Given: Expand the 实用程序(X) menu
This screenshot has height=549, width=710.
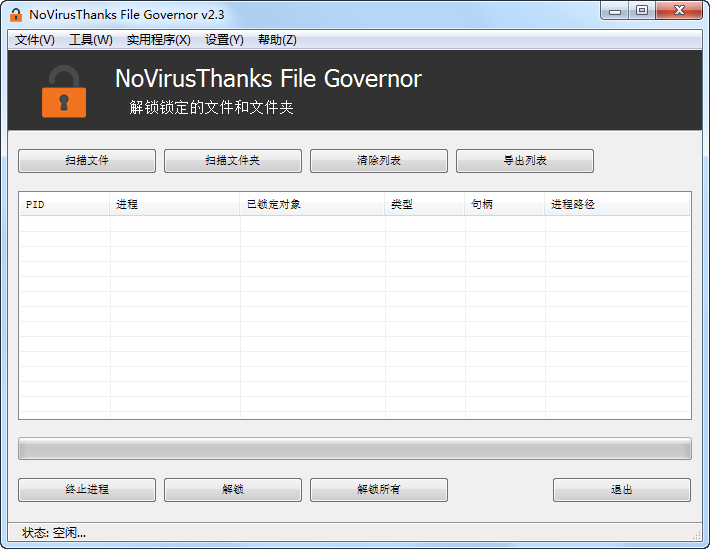Looking at the screenshot, I should [x=158, y=40].
